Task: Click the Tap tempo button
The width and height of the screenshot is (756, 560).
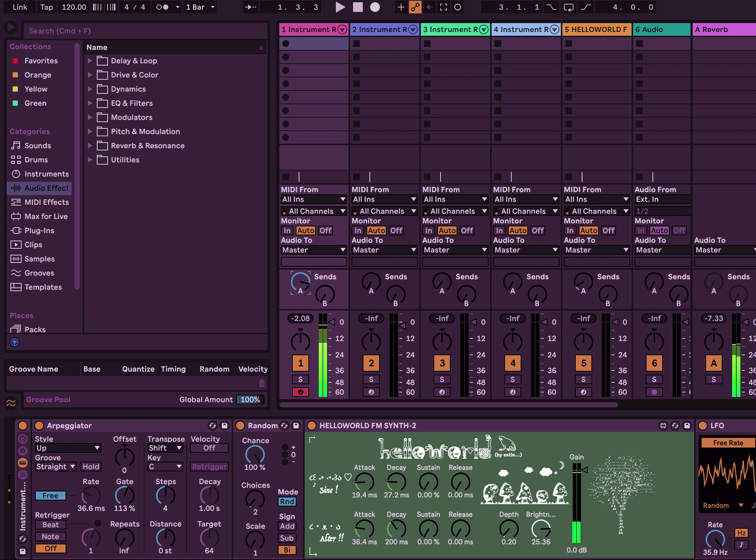Action: point(47,7)
